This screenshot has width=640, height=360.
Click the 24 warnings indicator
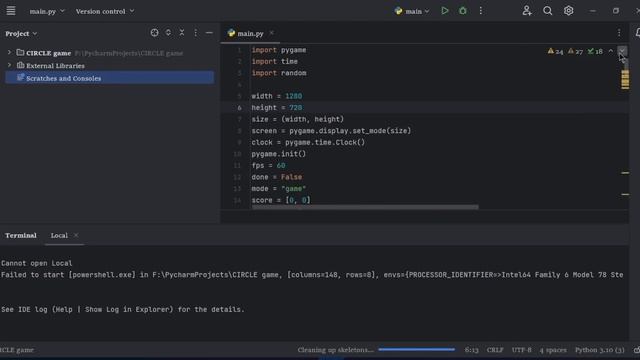click(556, 51)
